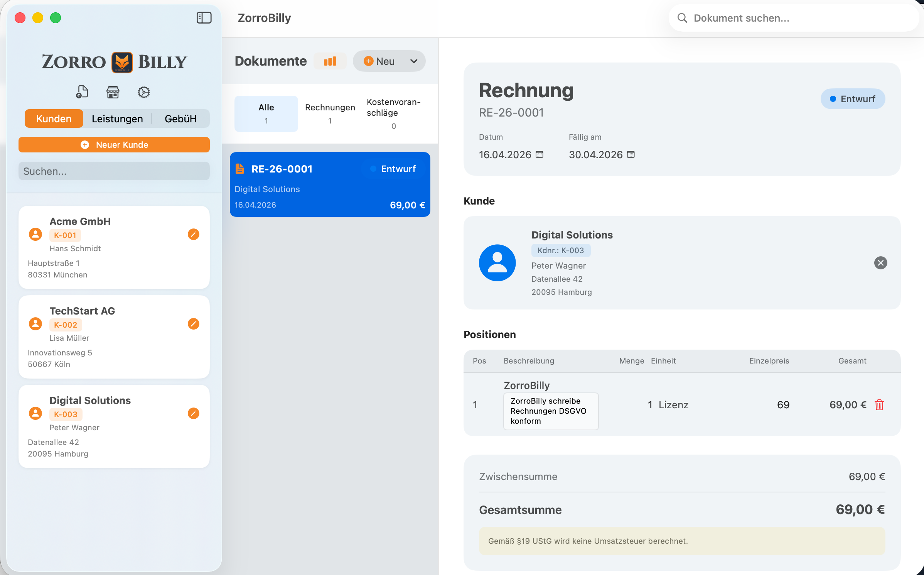Click the Einzelpreis value 69

783,405
